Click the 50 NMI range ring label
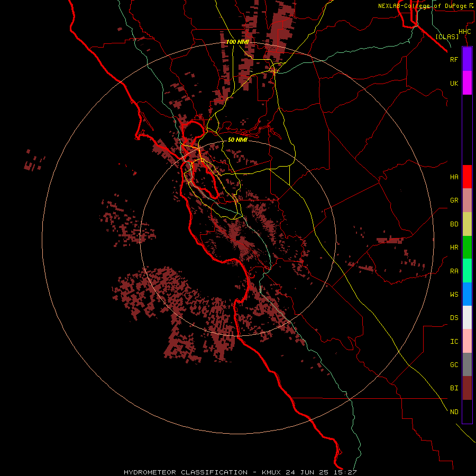Image resolution: width=476 pixels, height=476 pixels. 237,140
